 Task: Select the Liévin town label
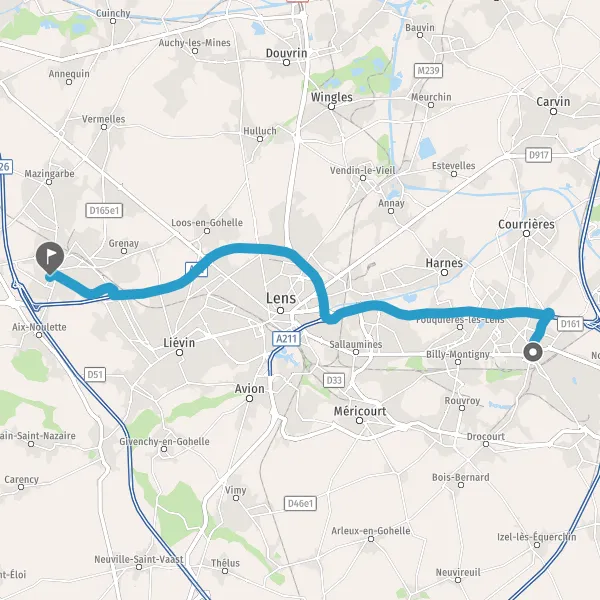tap(179, 342)
